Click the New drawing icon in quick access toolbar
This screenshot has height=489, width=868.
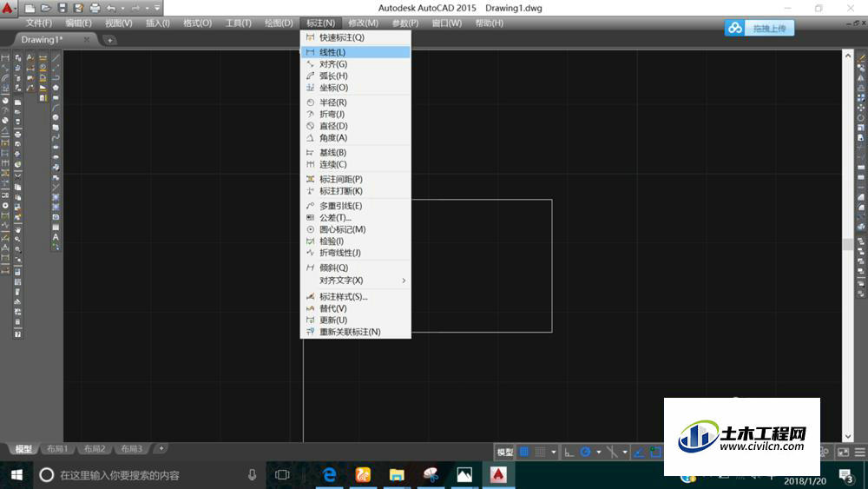pyautogui.click(x=30, y=9)
